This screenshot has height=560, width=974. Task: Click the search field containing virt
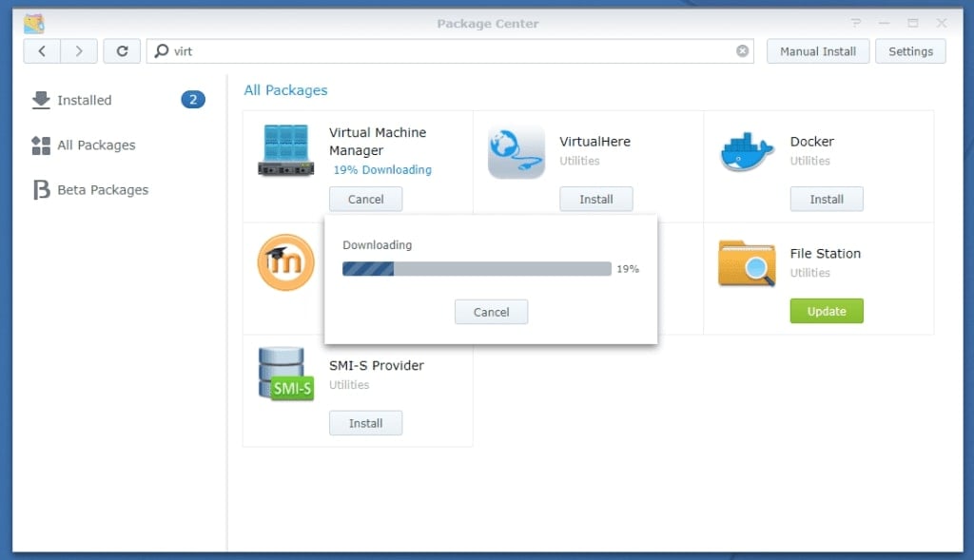(450, 51)
